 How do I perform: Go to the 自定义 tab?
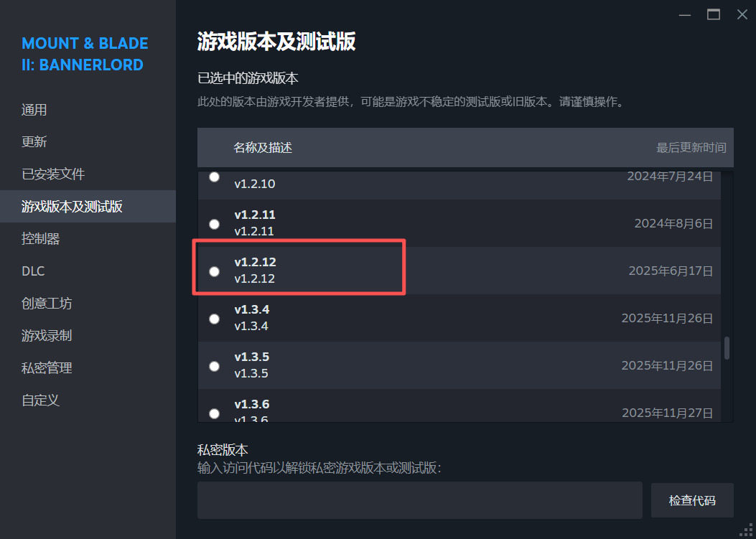(40, 400)
